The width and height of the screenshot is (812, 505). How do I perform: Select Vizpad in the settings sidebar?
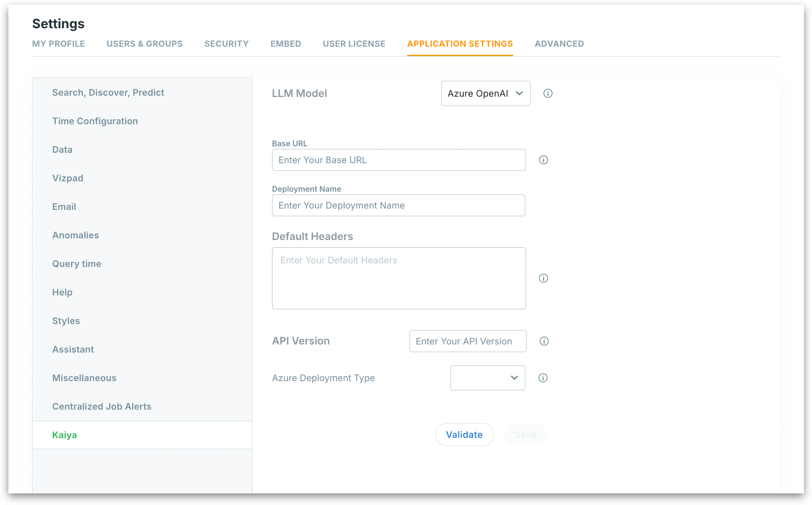click(x=68, y=178)
